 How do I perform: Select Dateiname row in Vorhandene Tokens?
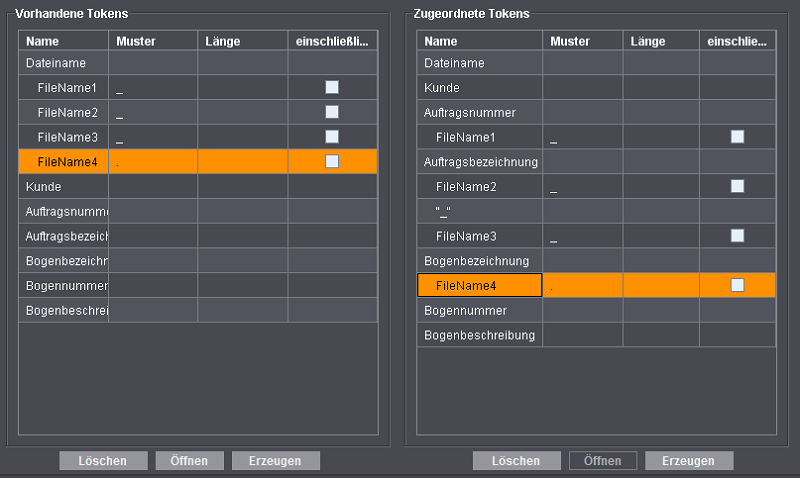62,63
